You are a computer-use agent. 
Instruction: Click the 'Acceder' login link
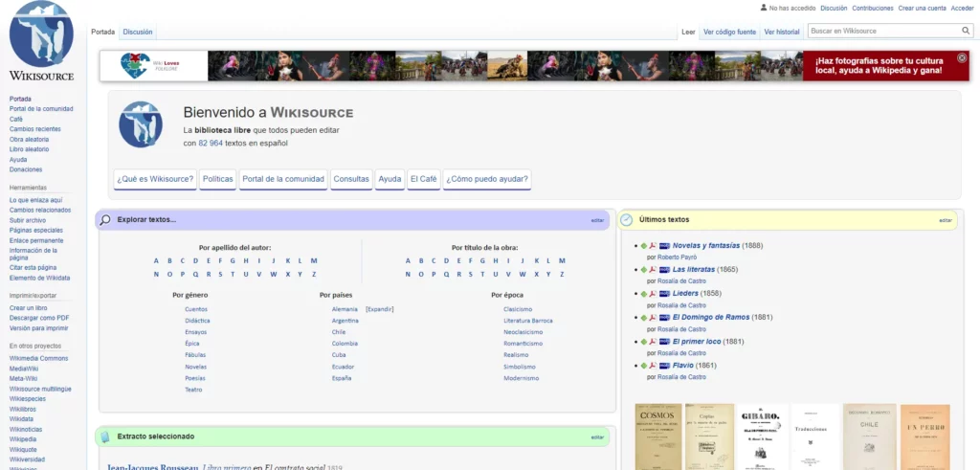pos(962,8)
